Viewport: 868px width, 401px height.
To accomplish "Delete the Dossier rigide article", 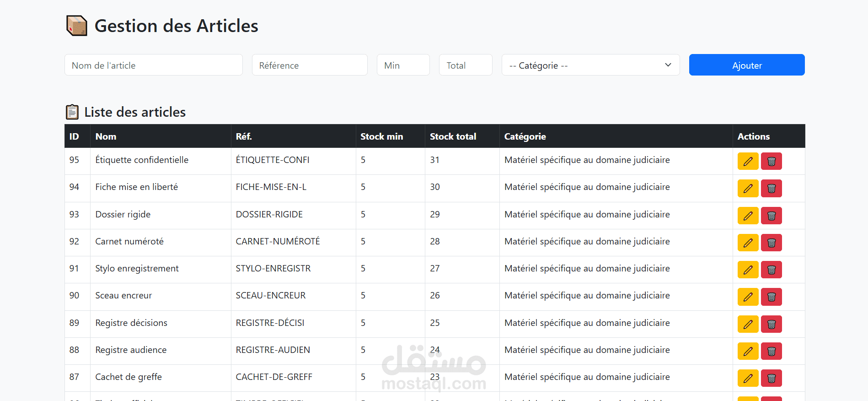I will point(771,216).
